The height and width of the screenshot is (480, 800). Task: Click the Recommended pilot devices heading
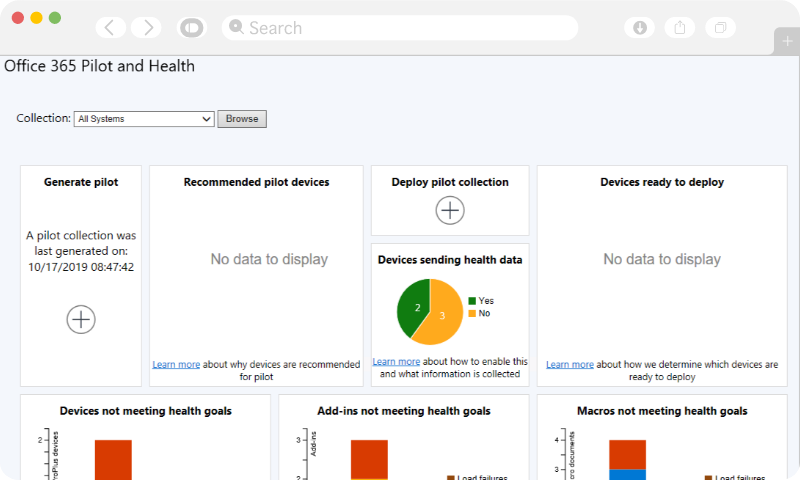257,182
